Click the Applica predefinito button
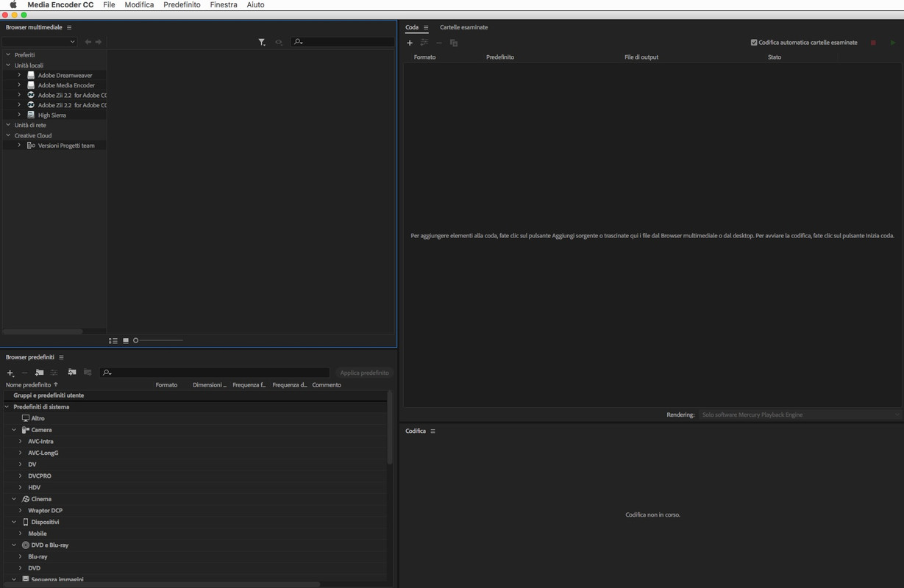Image resolution: width=904 pixels, height=588 pixels. (x=364, y=373)
